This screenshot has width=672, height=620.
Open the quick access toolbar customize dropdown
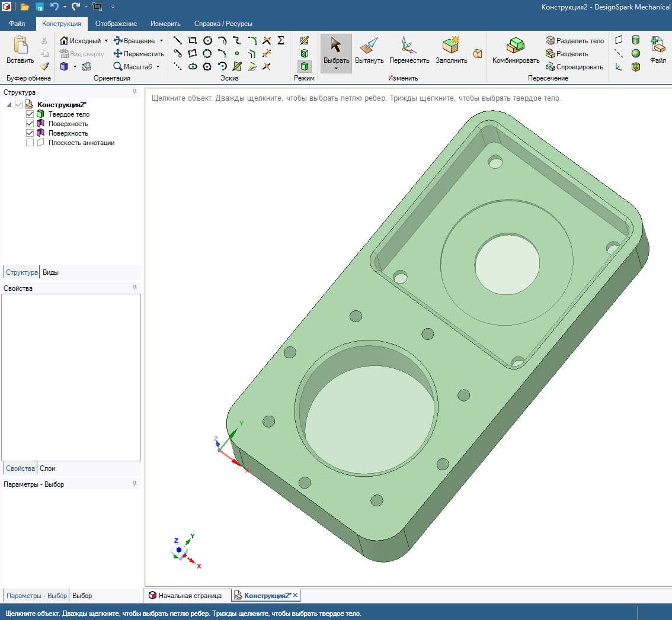(x=113, y=7)
